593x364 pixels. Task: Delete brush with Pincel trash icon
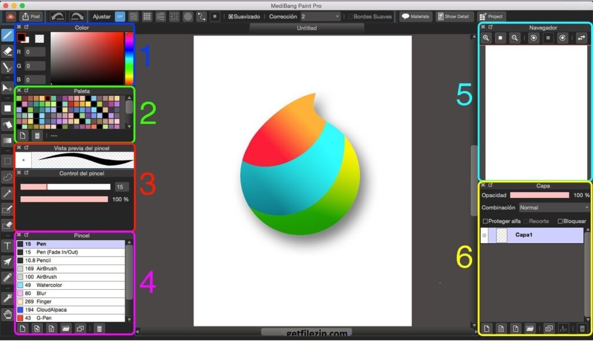100,329
